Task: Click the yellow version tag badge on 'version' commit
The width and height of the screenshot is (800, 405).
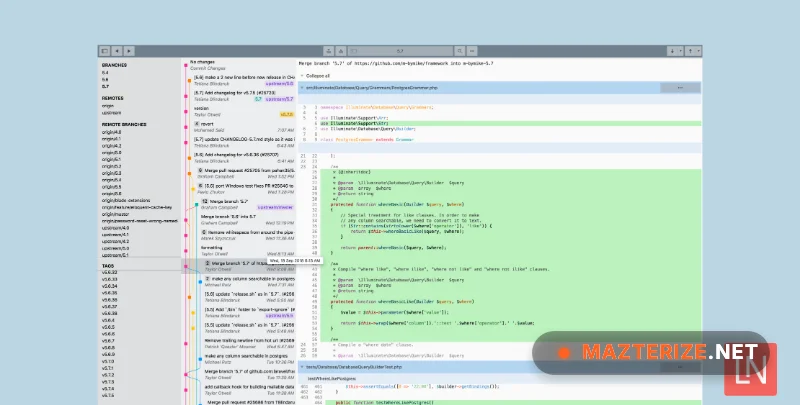Action: [x=287, y=115]
